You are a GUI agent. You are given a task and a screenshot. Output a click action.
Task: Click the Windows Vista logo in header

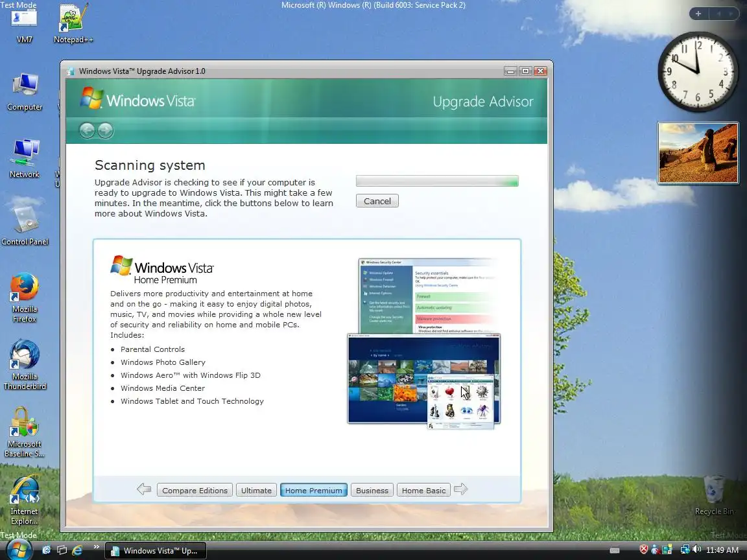[x=137, y=99]
